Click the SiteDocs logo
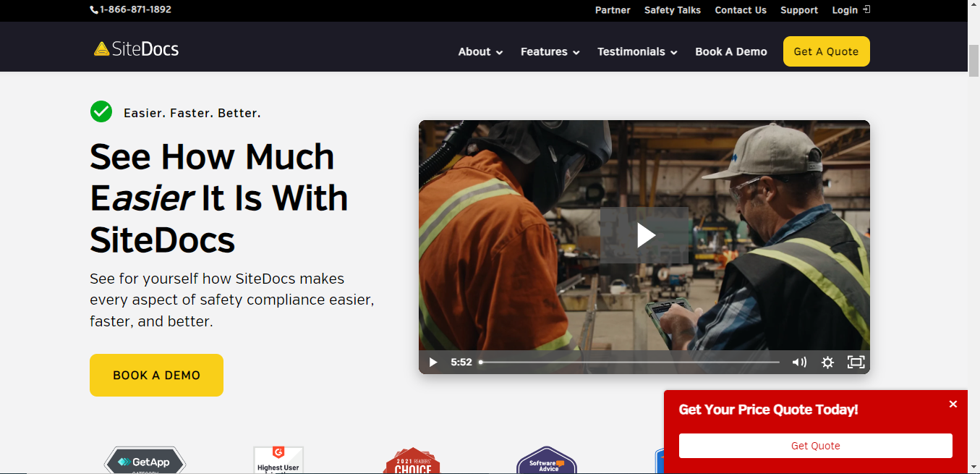The width and height of the screenshot is (980, 474). [x=136, y=49]
